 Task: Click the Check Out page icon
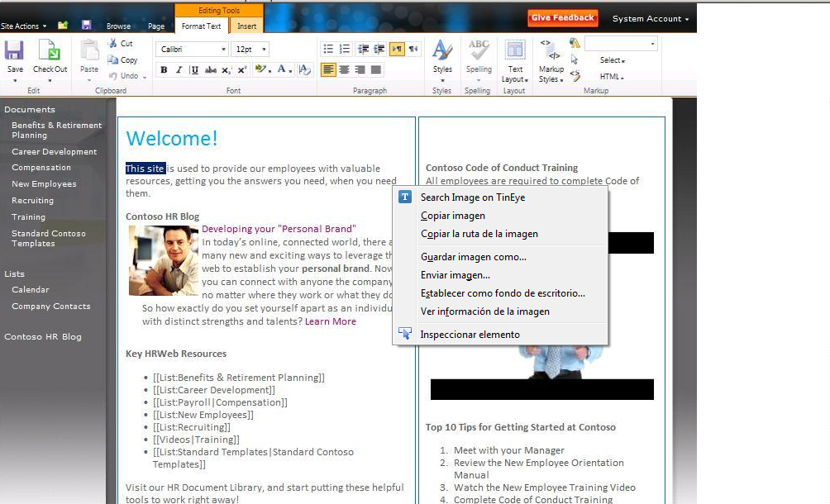coord(50,50)
